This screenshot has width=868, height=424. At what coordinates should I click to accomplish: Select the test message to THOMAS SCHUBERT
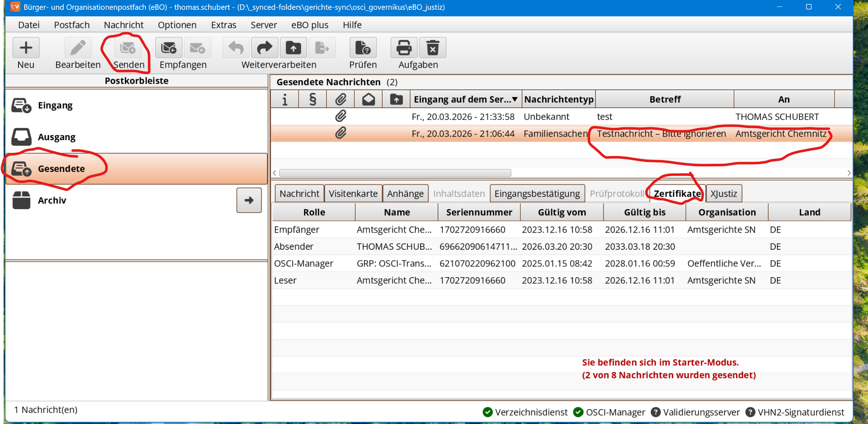point(604,117)
